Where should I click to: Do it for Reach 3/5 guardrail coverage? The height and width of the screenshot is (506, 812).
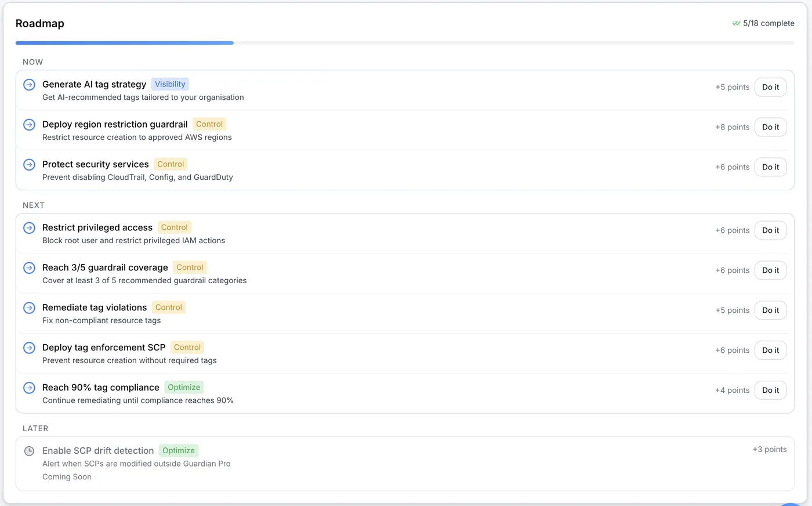770,270
